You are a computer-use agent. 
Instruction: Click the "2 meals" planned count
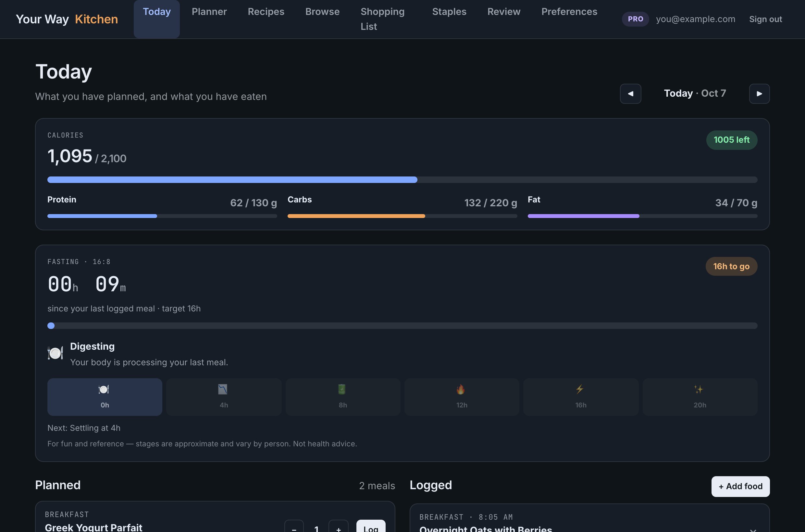[377, 486]
